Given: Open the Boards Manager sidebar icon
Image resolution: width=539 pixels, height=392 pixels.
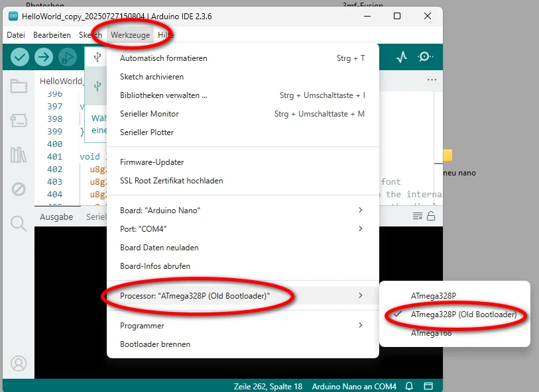Looking at the screenshot, I should tap(19, 120).
